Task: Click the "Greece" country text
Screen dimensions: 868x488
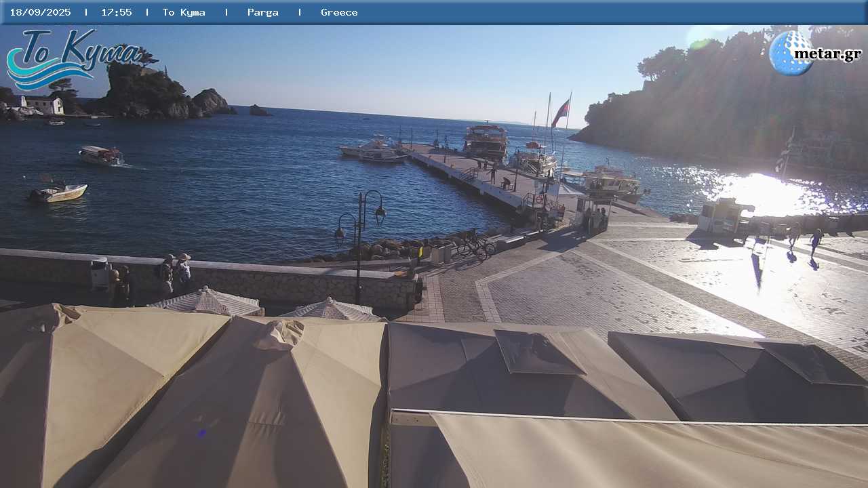Action: click(x=339, y=12)
